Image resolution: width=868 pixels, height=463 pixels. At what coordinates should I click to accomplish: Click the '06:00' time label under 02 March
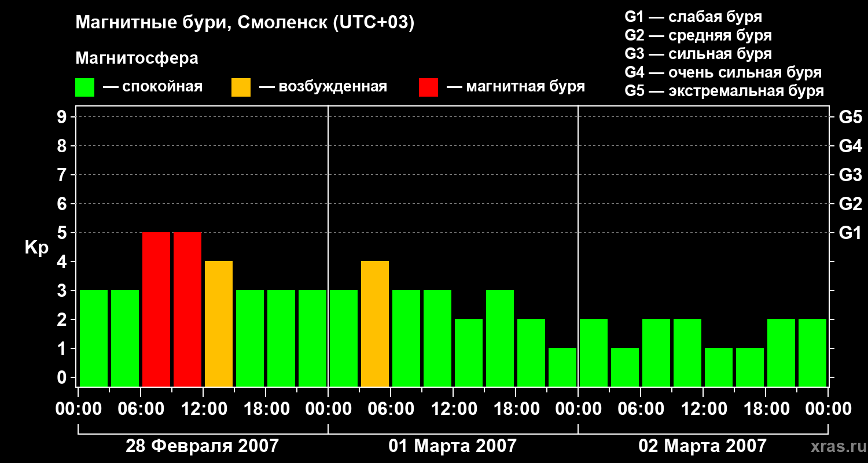point(641,409)
